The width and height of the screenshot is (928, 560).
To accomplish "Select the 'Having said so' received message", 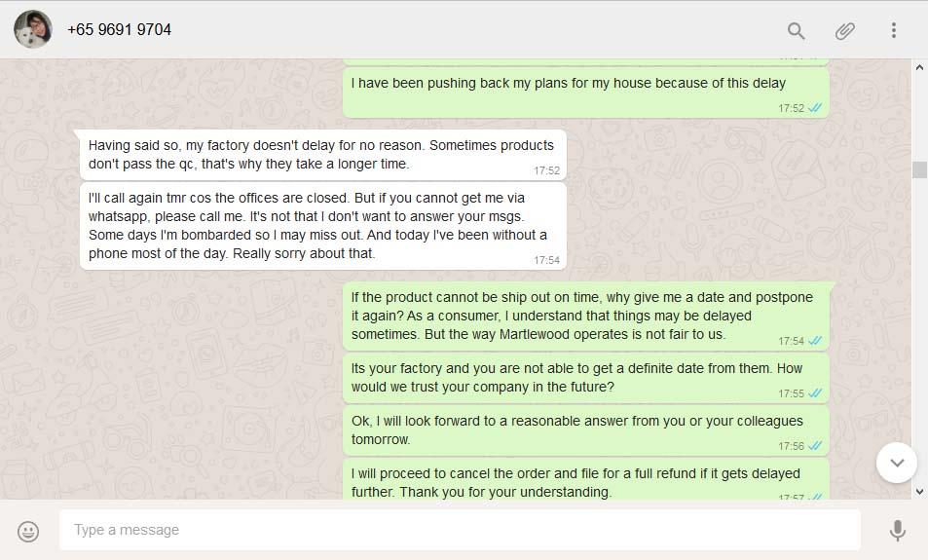I will [323, 155].
